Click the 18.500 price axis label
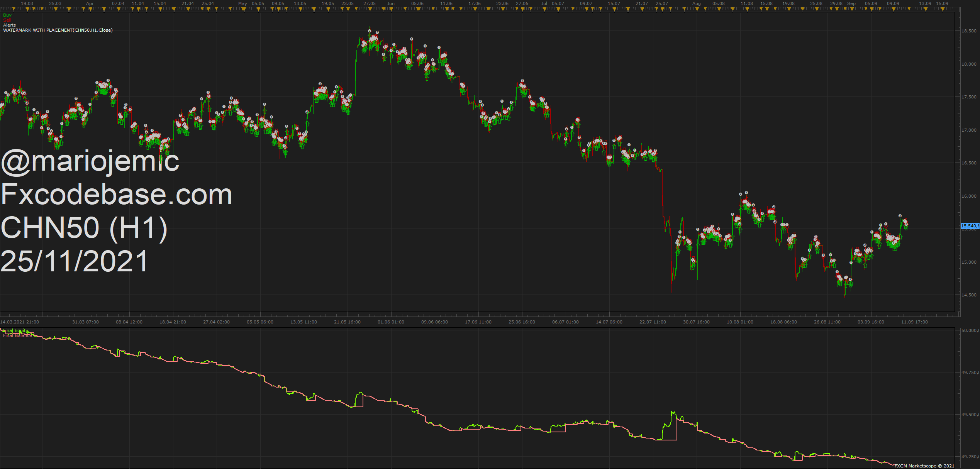Screen dimensions: 980x469 tap(969, 31)
